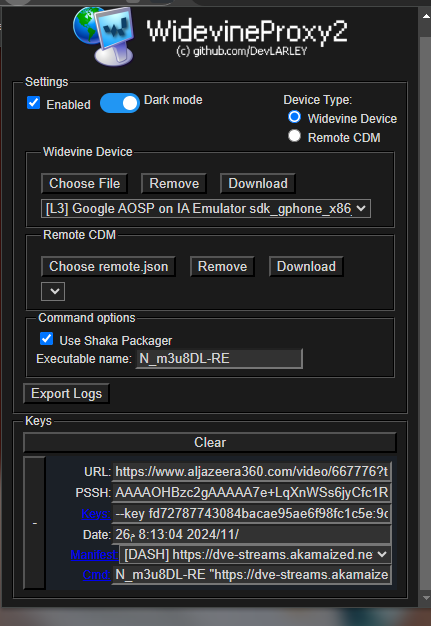Click the Executable name input field

(x=219, y=359)
